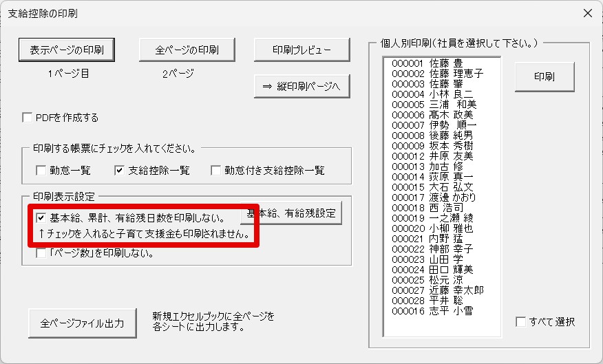This screenshot has width=603, height=364.
Task: Close the 支給控除の印刷 dialog
Action: click(x=587, y=13)
